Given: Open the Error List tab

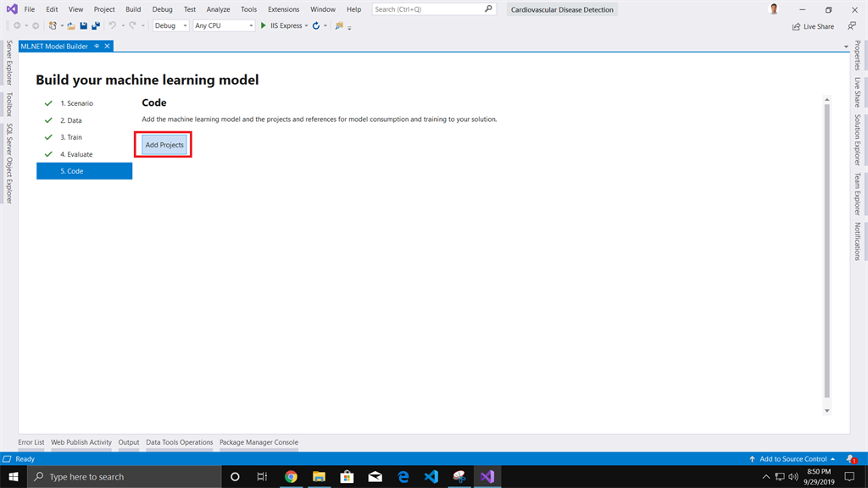Looking at the screenshot, I should coord(31,442).
